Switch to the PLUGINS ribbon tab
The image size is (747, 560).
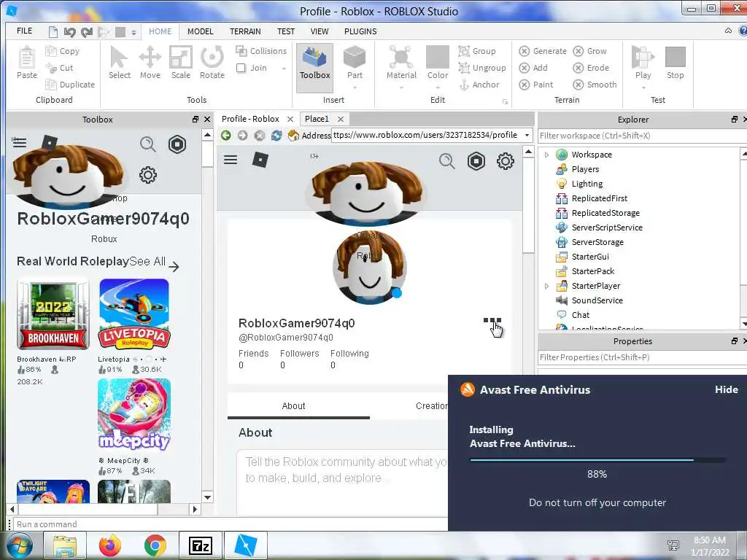click(x=360, y=31)
